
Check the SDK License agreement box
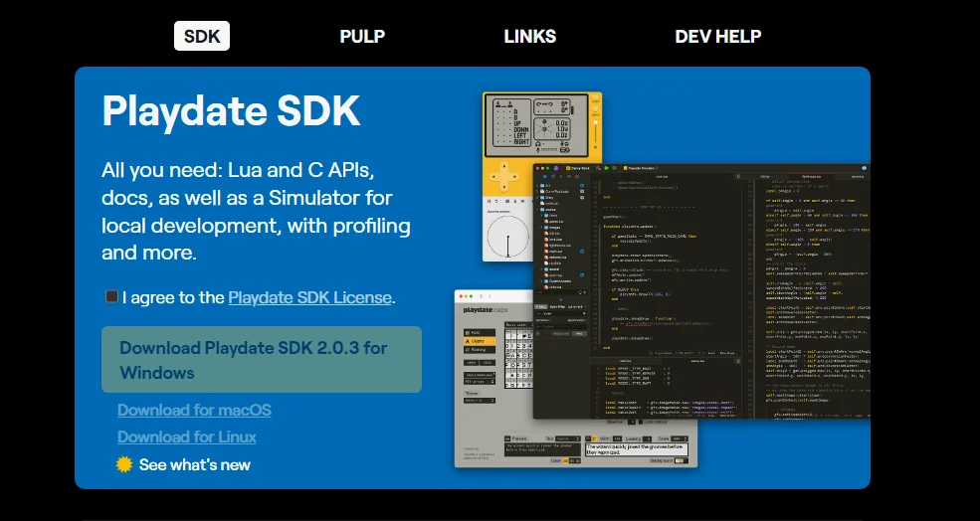click(x=111, y=296)
